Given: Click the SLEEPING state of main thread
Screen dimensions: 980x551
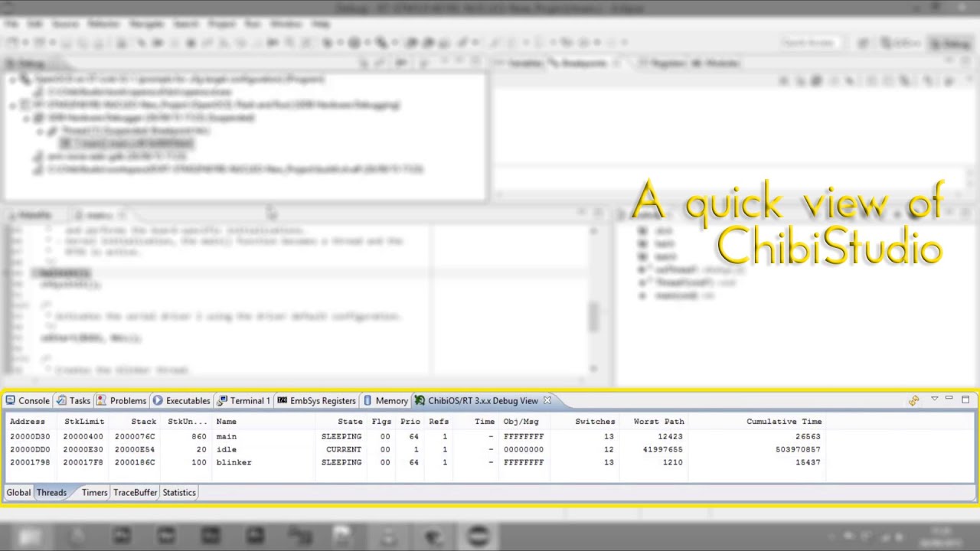Looking at the screenshot, I should [x=341, y=436].
